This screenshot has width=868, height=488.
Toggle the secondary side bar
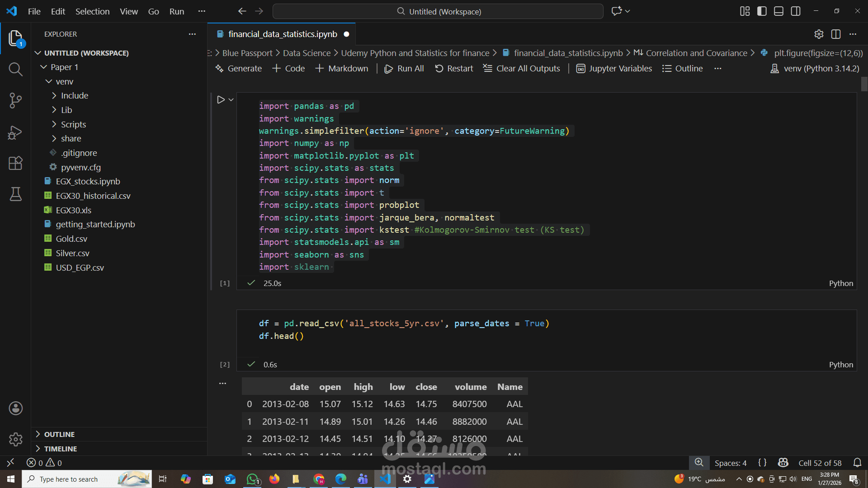coord(796,11)
